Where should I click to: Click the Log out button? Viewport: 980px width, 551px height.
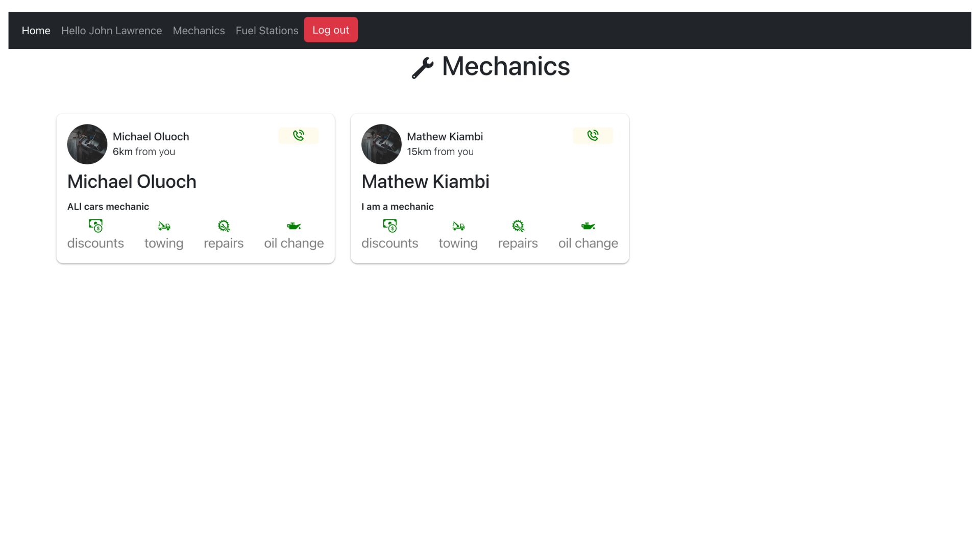pos(330,30)
